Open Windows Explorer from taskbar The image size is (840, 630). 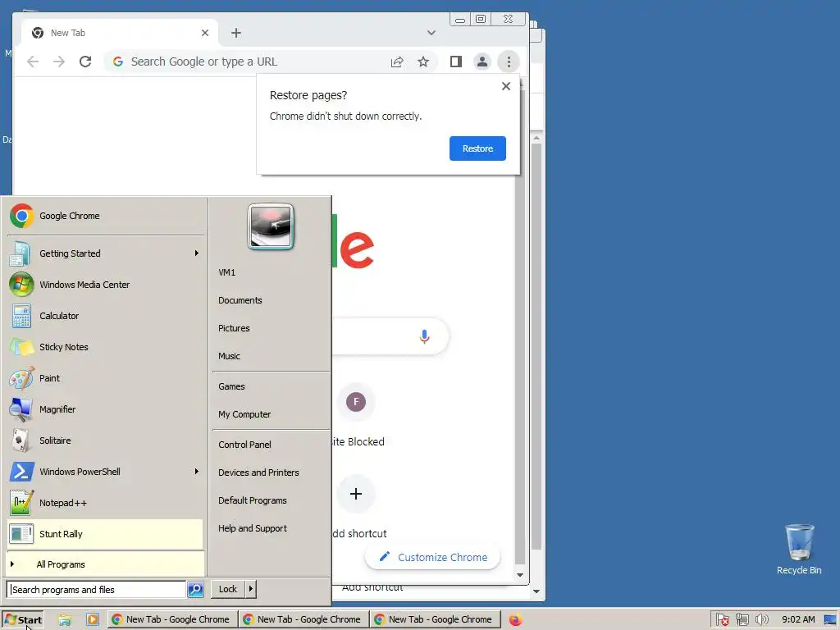pyautogui.click(x=65, y=620)
